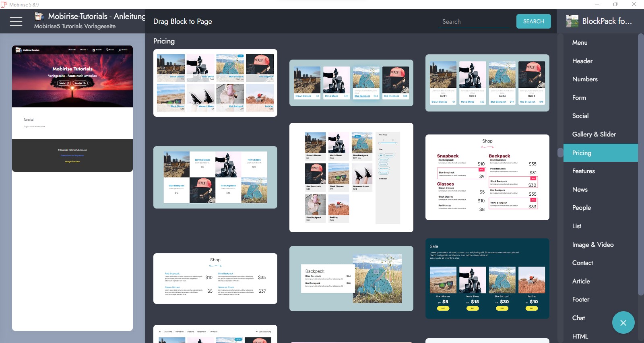Pick the Backpack pricing block thumbnail
This screenshot has width=644, height=343.
(x=351, y=279)
